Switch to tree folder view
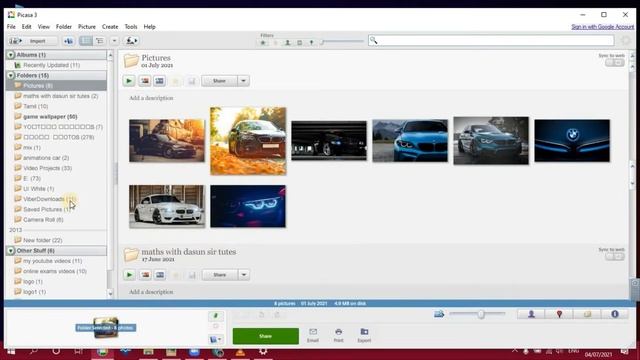 click(x=100, y=41)
